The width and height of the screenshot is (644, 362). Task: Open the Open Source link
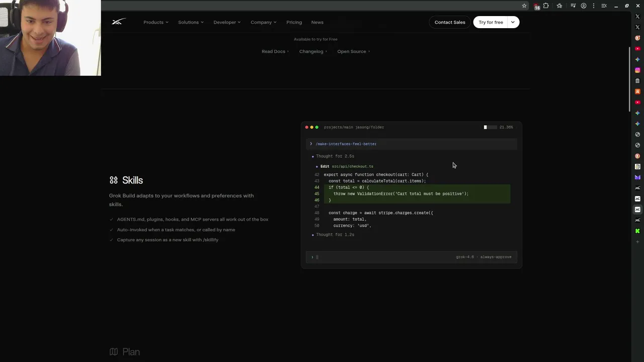coord(354,51)
